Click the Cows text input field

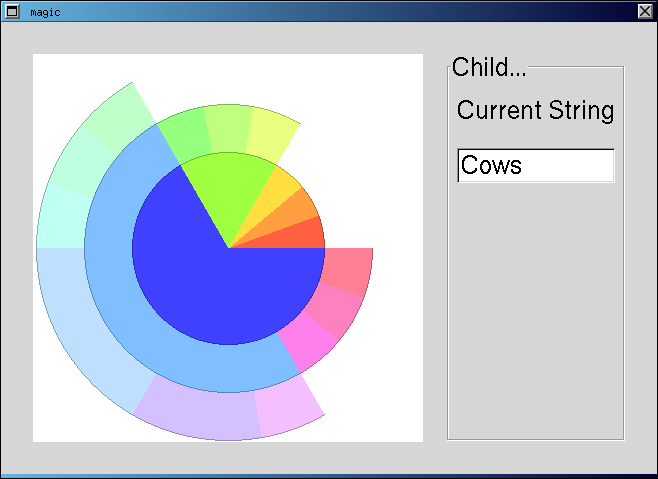(x=536, y=165)
